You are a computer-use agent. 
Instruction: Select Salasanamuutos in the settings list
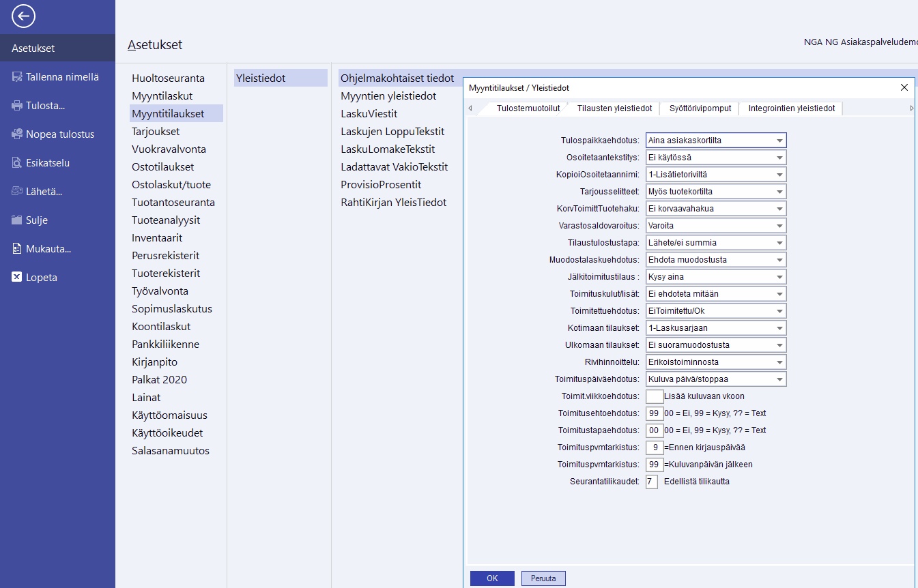click(176, 451)
